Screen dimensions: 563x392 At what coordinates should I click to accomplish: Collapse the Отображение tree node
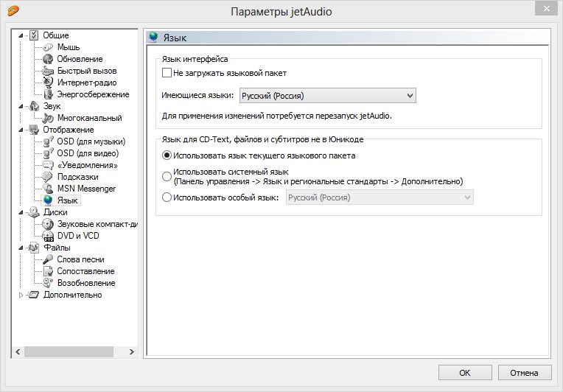point(21,130)
